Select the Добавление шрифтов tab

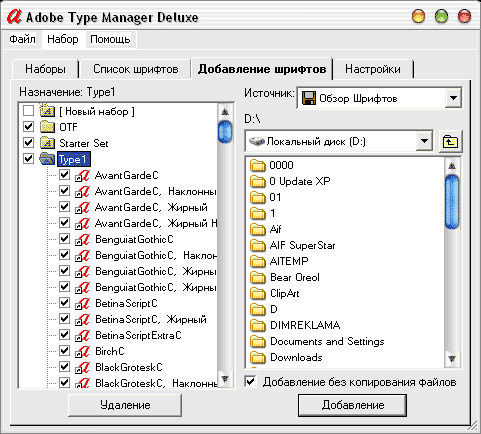(x=262, y=69)
